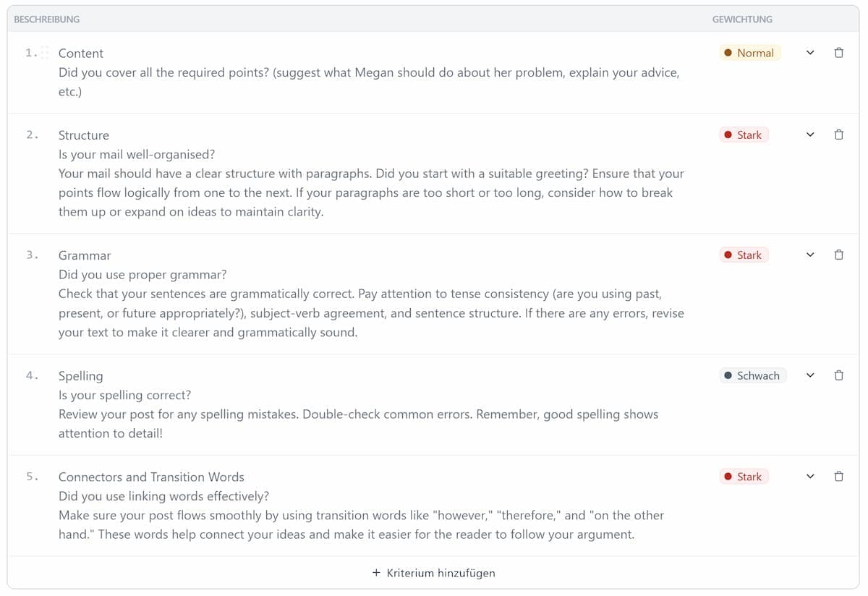Expand weighting chevron for Spelling criterion

810,375
